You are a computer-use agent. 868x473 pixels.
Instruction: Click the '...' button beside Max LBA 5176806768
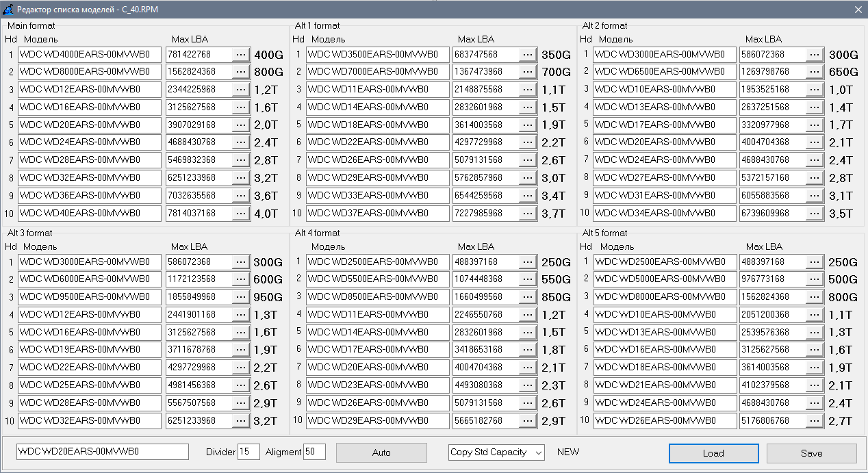(815, 420)
